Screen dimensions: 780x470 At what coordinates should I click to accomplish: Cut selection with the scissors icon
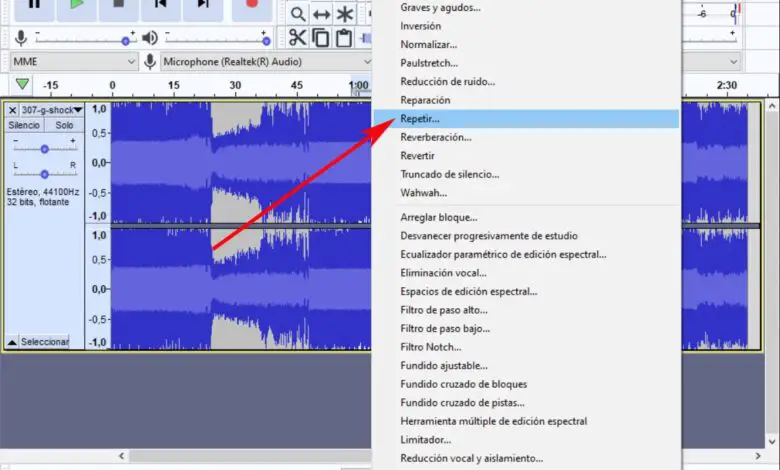point(297,38)
